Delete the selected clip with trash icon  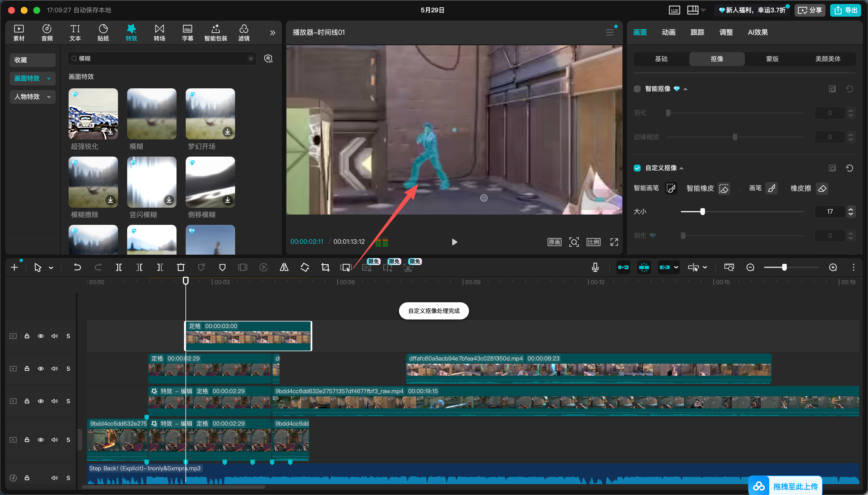[x=181, y=268]
